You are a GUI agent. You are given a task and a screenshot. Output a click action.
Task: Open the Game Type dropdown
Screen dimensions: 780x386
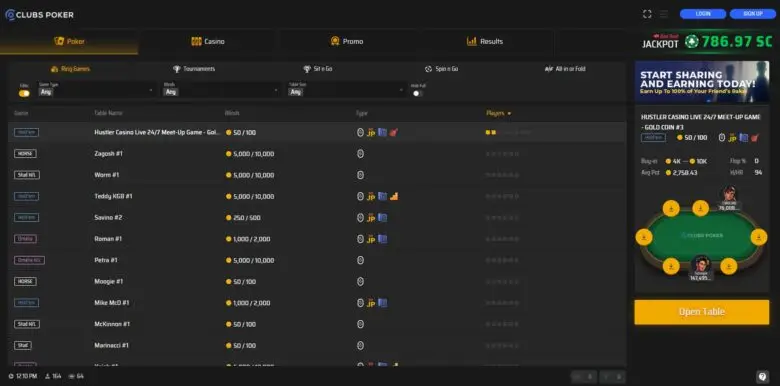click(96, 89)
